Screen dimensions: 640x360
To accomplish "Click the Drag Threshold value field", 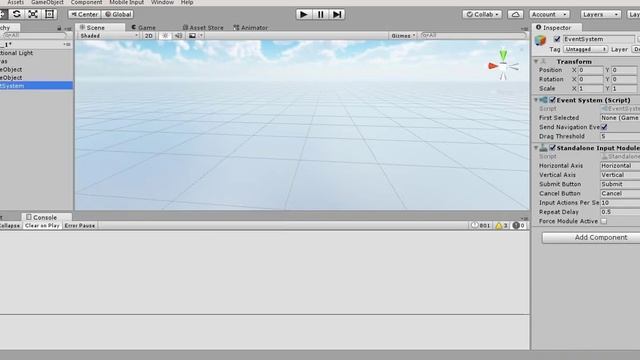I will click(x=620, y=136).
